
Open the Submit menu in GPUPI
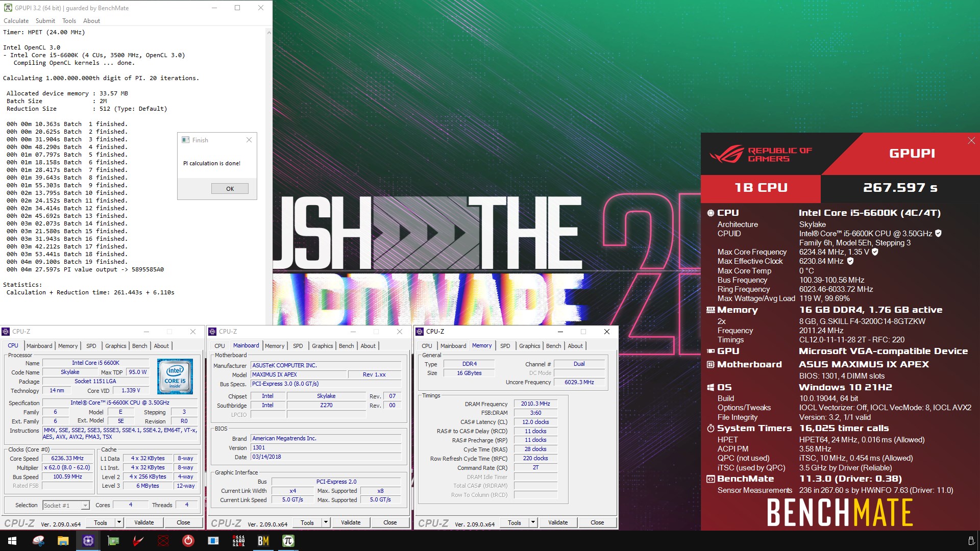(x=45, y=21)
